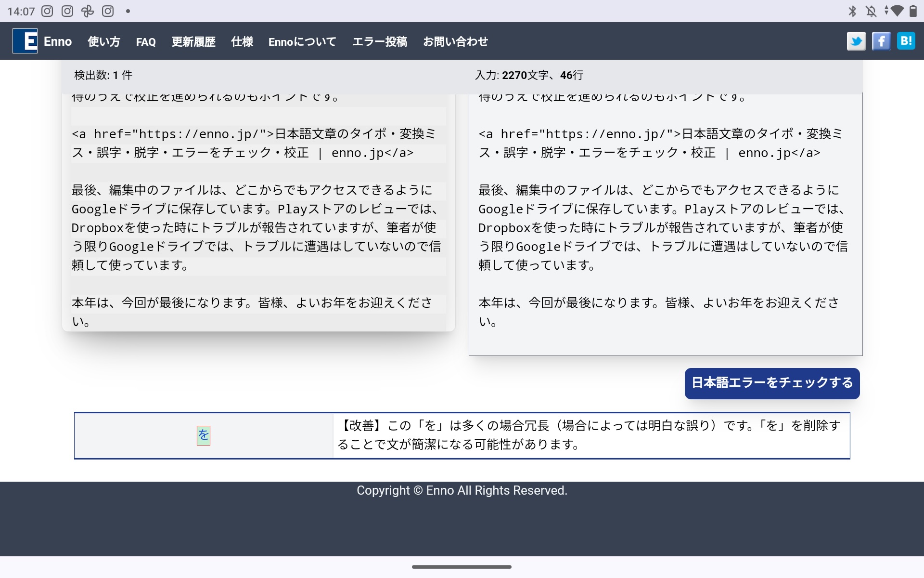This screenshot has width=924, height=578.
Task: Share page on Twitter
Action: click(x=856, y=41)
